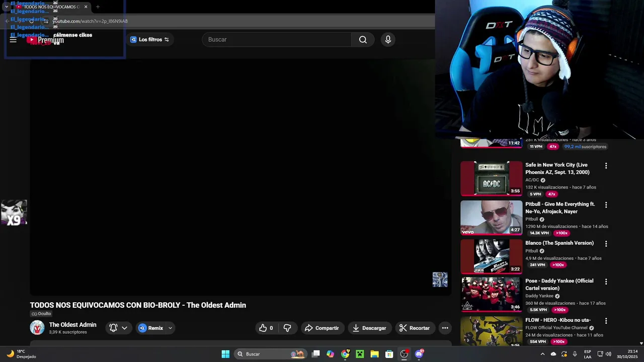This screenshot has height=362, width=644.
Task: Click the Remix button
Action: (x=151, y=328)
